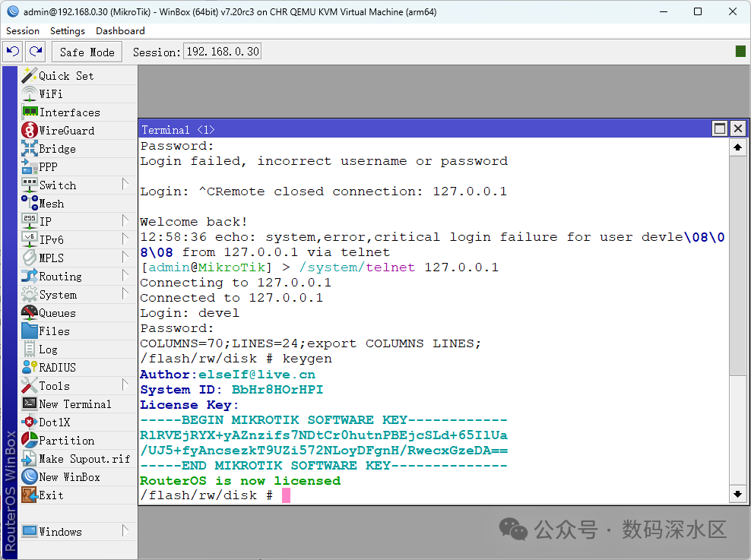Click the Tools wrench icon

pos(29,385)
